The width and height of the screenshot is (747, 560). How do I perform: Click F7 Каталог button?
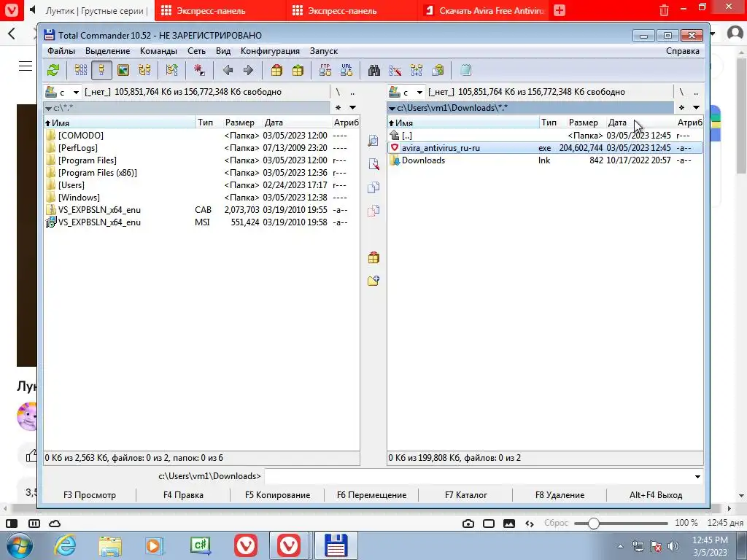click(466, 495)
